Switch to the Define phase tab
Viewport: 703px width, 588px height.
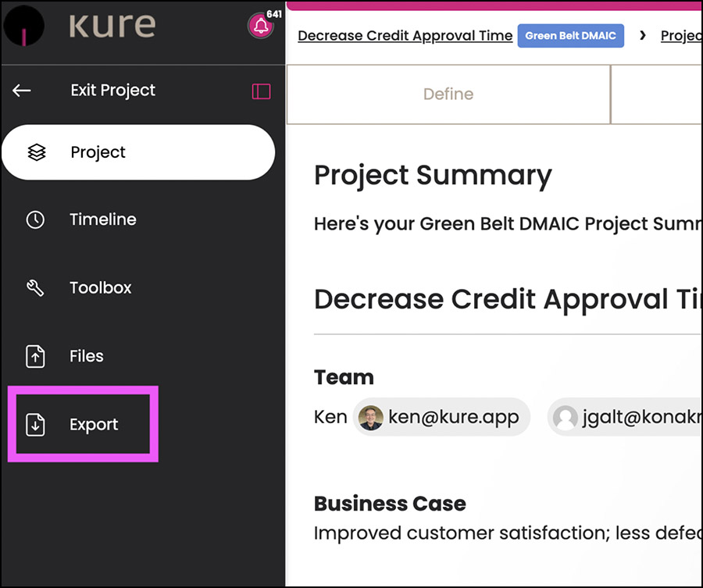(x=448, y=94)
